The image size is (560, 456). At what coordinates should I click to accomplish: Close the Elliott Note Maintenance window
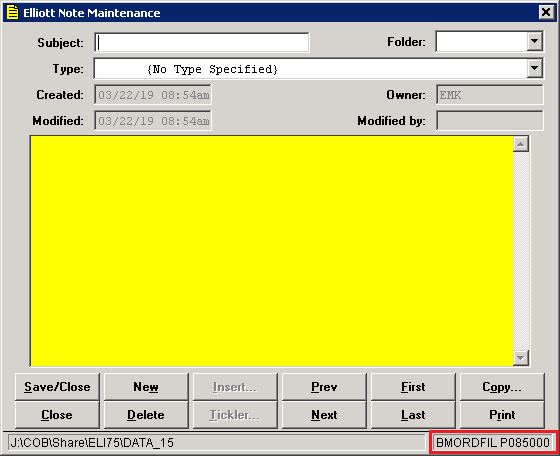(546, 12)
